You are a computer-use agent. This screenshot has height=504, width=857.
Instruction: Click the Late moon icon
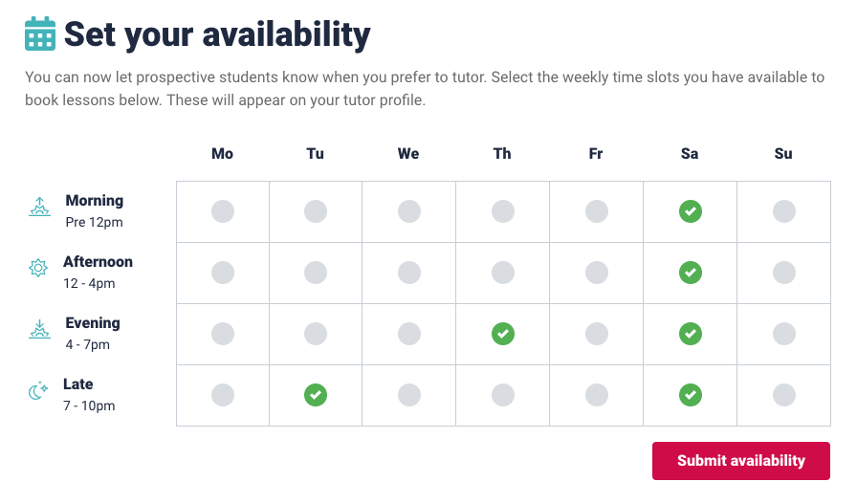pyautogui.click(x=38, y=391)
